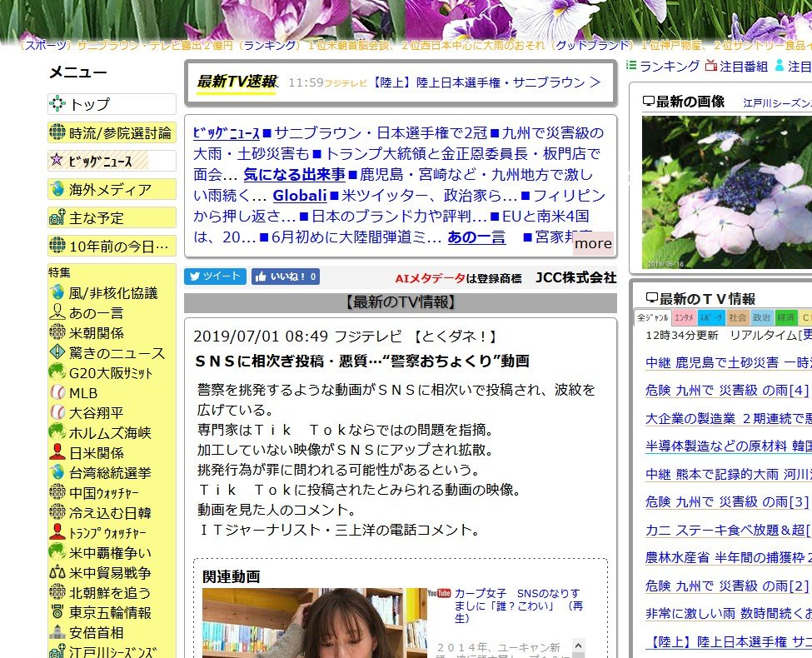Switch to the 政治 tab
Viewport: 812px width, 658px height.
761,317
